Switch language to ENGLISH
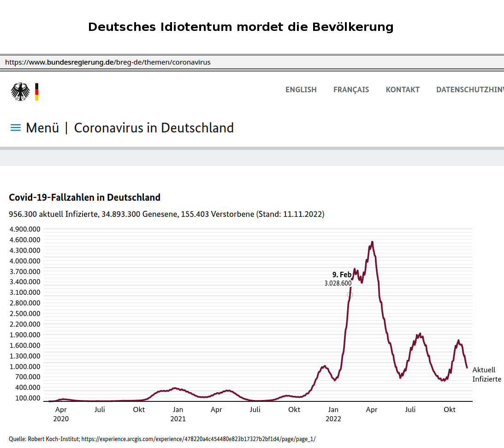Screen dimensions: 504x448 [x=301, y=90]
